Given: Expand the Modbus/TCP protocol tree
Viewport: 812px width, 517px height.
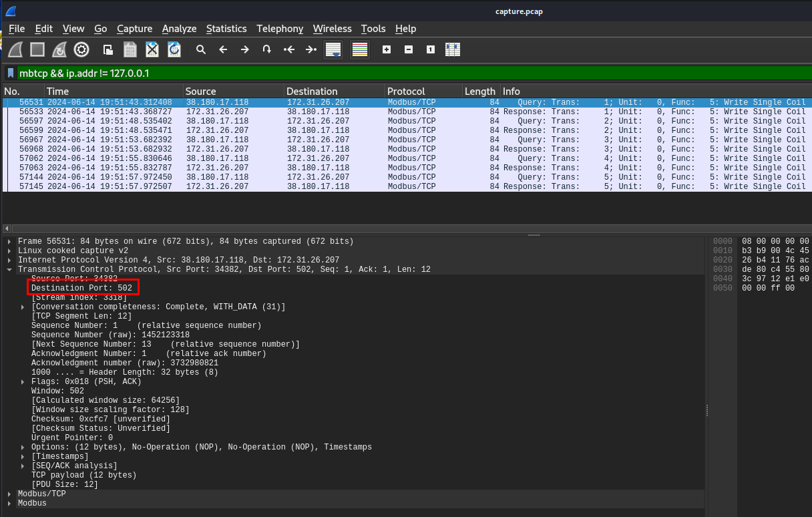Looking at the screenshot, I should 9,494.
